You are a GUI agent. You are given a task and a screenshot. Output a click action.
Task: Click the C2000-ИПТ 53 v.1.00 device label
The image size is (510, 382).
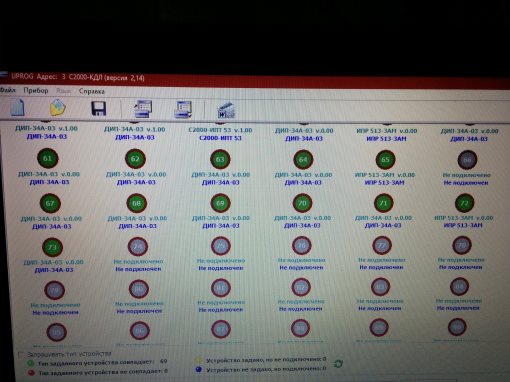[220, 130]
